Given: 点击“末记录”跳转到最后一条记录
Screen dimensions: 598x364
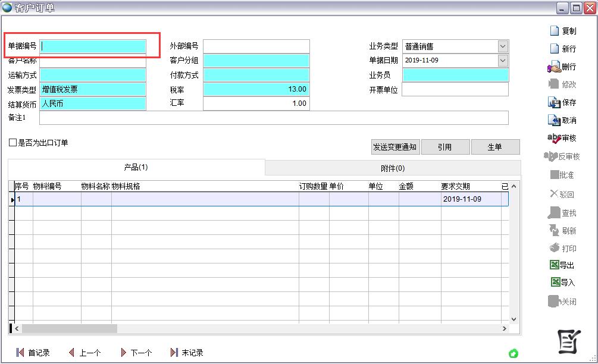Looking at the screenshot, I should click(189, 352).
